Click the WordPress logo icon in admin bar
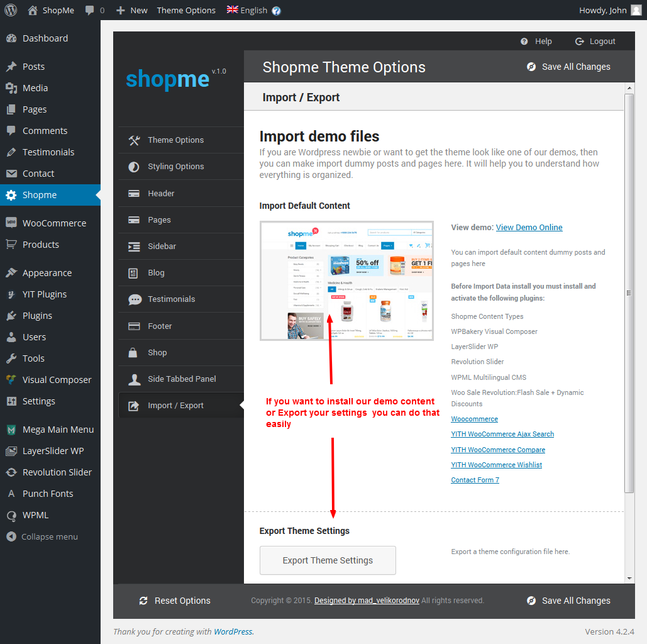 pyautogui.click(x=11, y=10)
